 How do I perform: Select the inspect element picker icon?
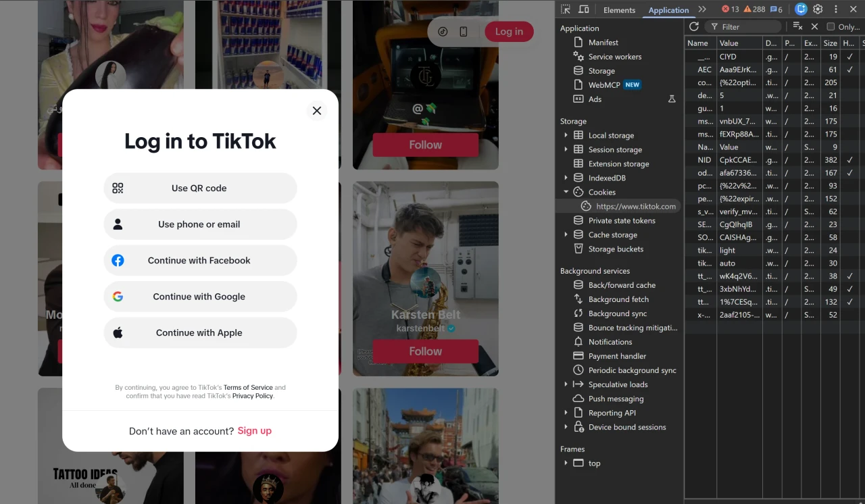(x=566, y=9)
